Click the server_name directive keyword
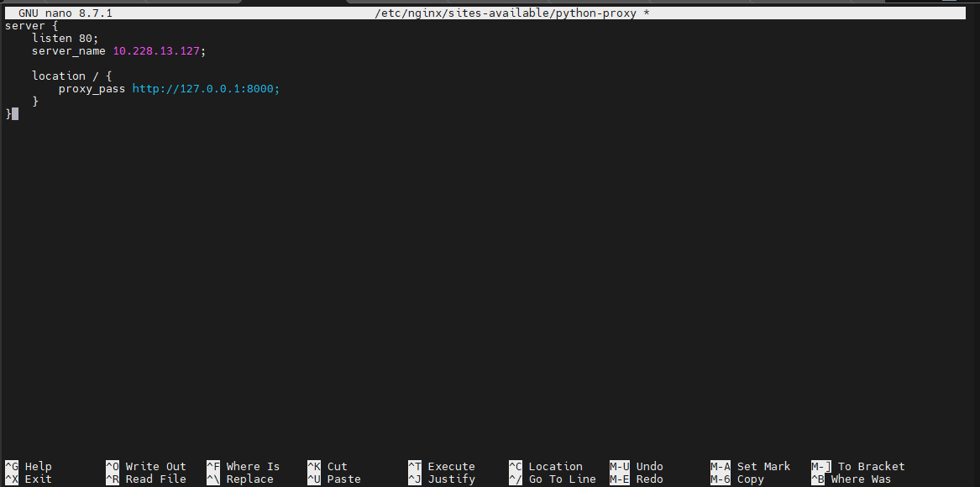 (x=69, y=50)
